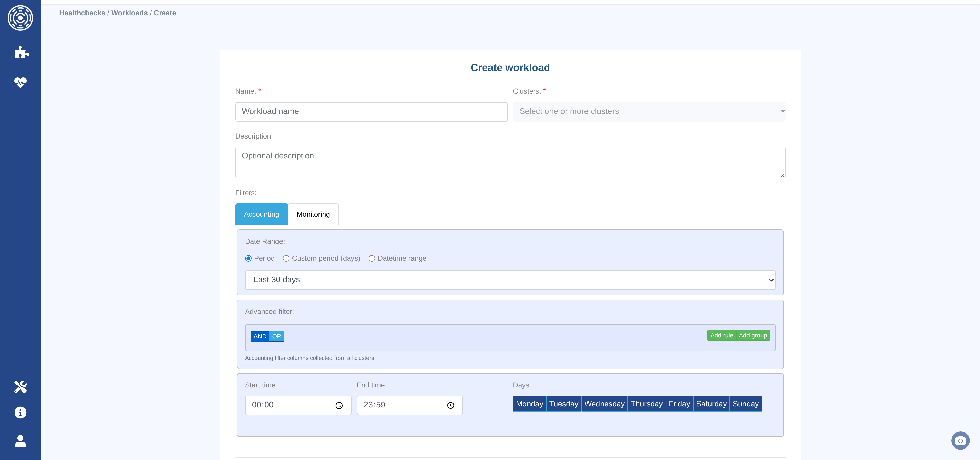Toggle the Wednesday day button
Viewport: 980px width, 460px height.
[x=604, y=404]
